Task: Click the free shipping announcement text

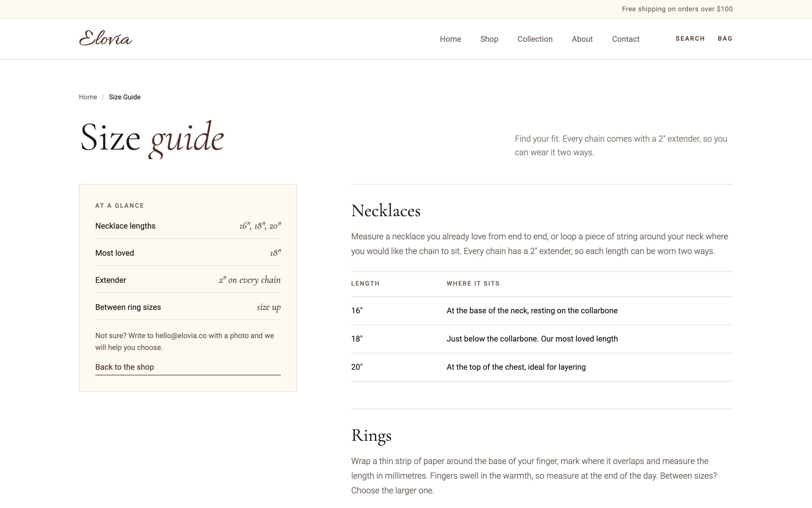Action: tap(677, 9)
